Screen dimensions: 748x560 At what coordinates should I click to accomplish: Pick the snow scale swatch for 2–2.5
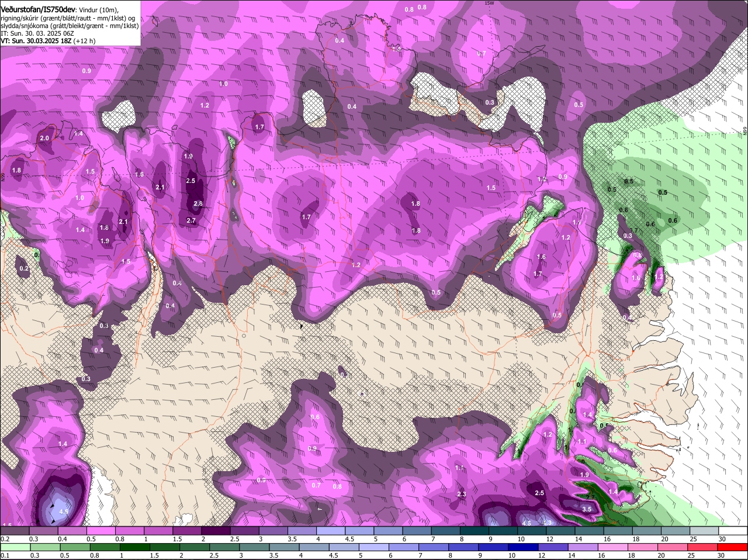coord(215,530)
